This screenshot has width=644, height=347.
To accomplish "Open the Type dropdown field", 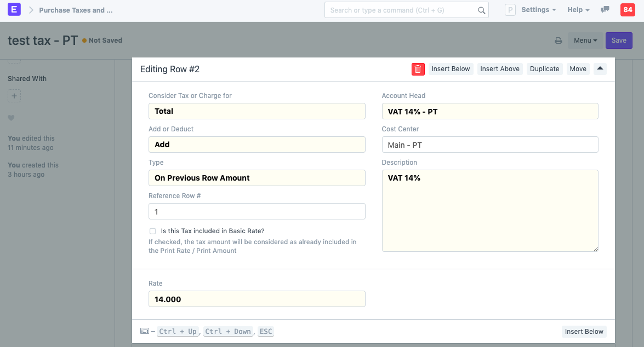I will point(257,178).
